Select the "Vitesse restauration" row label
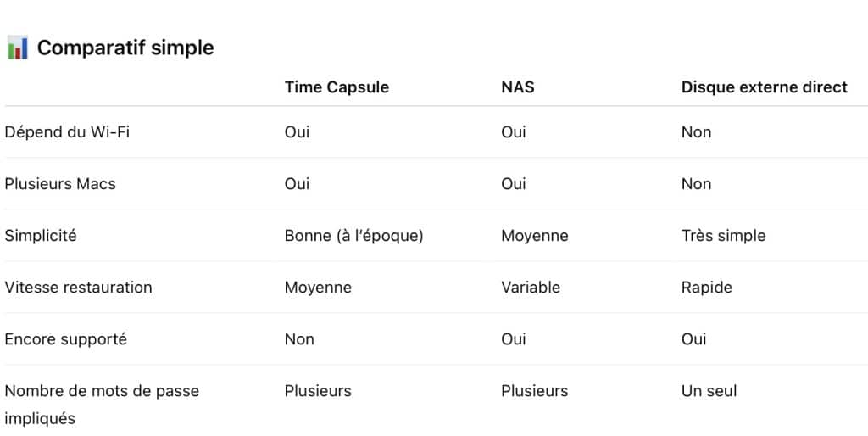Image resolution: width=868 pixels, height=436 pixels. point(78,287)
